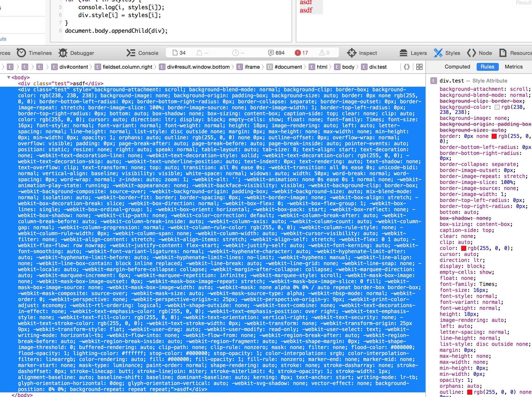The width and height of the screenshot is (532, 397).
Task: Collapse the body element node
Action: (9, 77)
